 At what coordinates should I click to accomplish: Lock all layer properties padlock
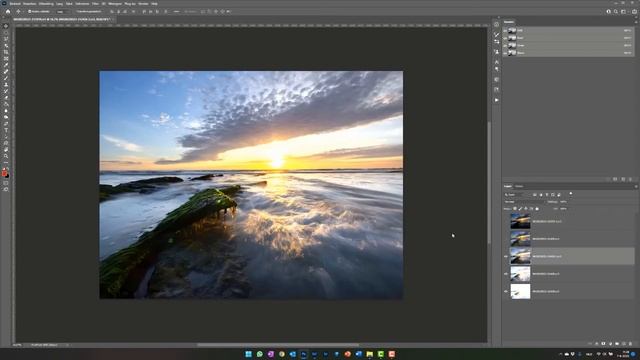point(537,209)
